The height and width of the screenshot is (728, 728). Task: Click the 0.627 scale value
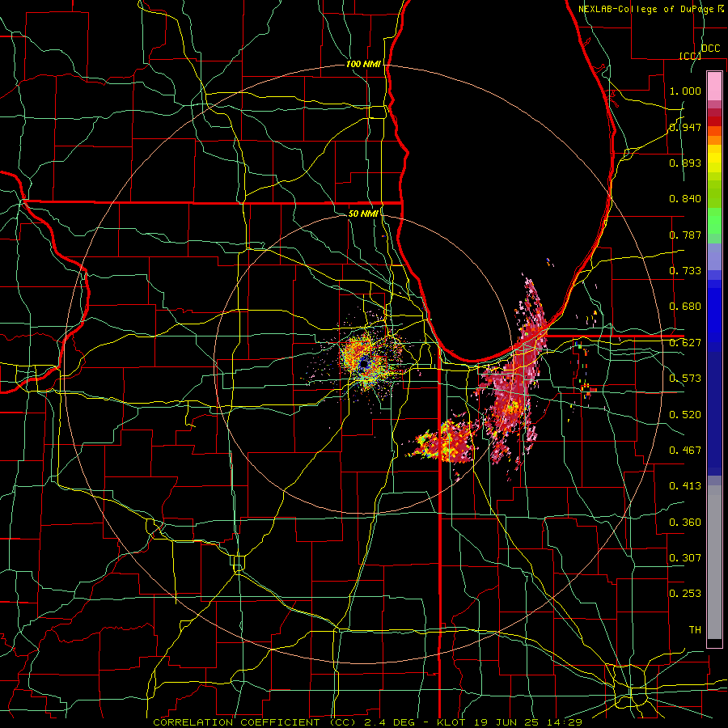point(685,343)
